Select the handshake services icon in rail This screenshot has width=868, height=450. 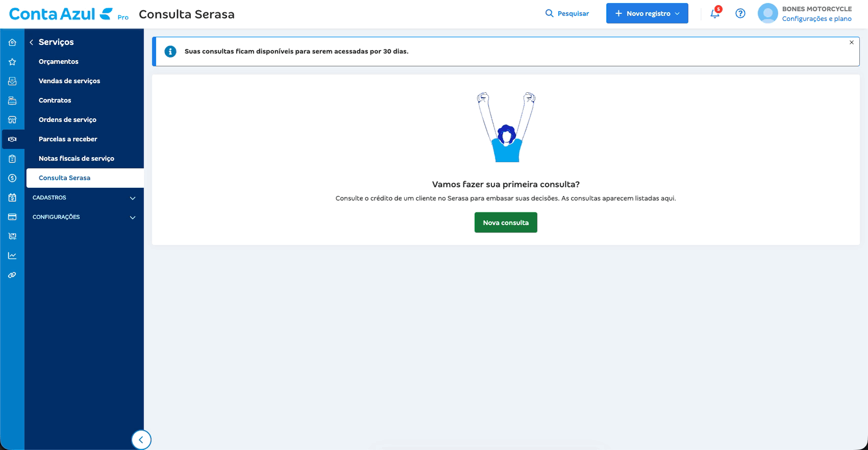12,139
